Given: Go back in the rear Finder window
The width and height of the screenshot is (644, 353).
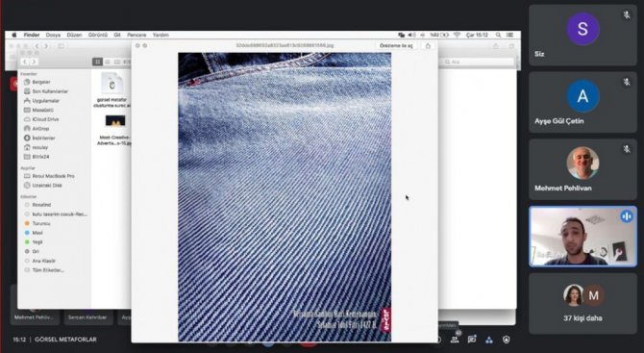Looking at the screenshot, I should [x=37, y=46].
